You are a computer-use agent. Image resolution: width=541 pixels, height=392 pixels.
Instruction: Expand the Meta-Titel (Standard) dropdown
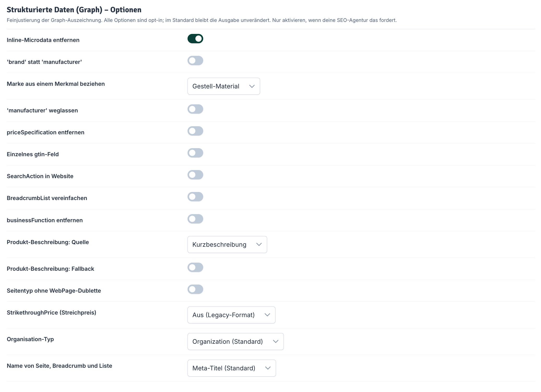point(232,368)
